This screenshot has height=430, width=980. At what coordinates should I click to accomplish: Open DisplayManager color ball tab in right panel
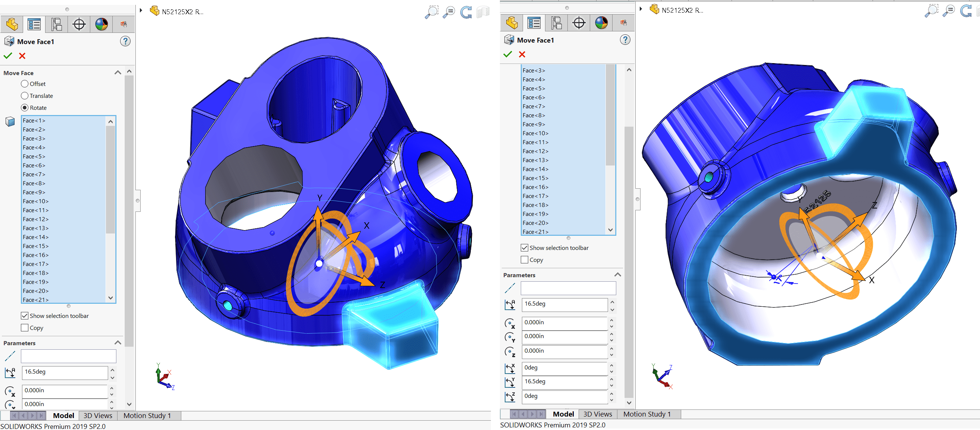(601, 23)
